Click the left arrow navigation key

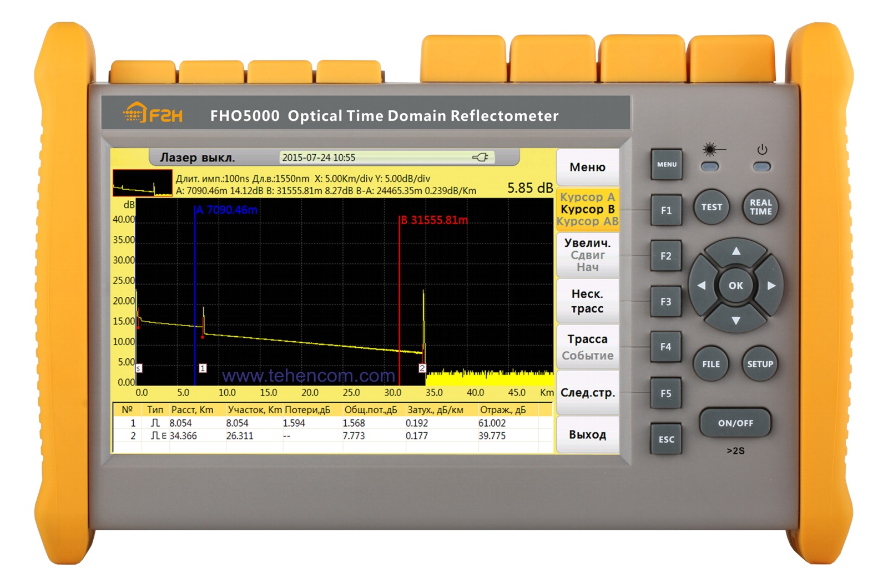pyautogui.click(x=702, y=286)
